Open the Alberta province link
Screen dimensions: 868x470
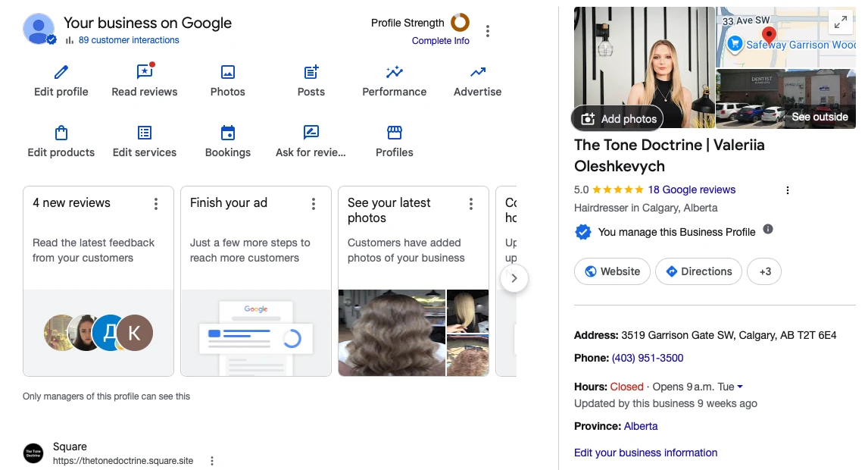tap(641, 426)
